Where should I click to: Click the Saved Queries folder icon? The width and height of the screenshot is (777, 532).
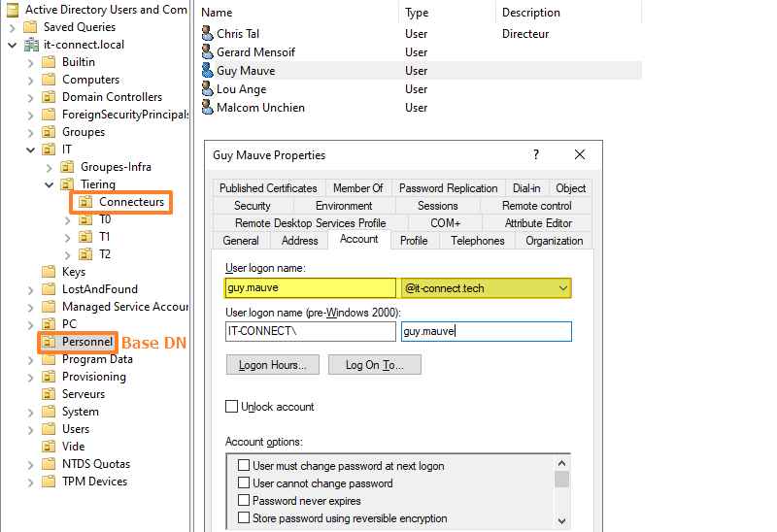[x=31, y=27]
